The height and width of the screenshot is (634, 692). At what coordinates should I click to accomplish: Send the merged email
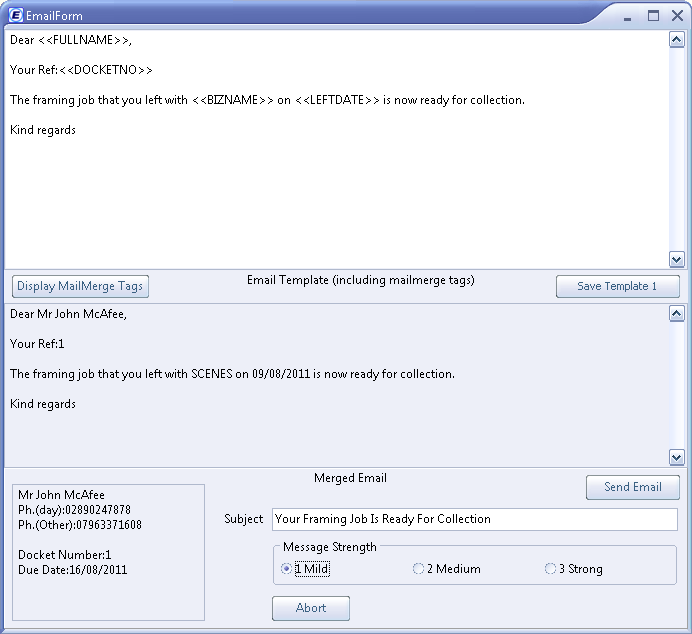(632, 487)
